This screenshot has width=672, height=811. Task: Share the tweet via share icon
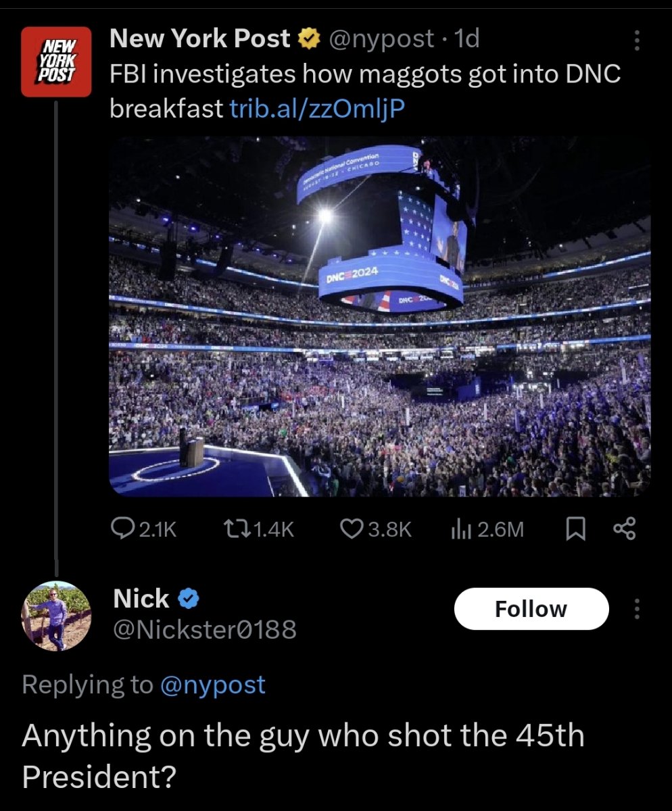coord(624,529)
